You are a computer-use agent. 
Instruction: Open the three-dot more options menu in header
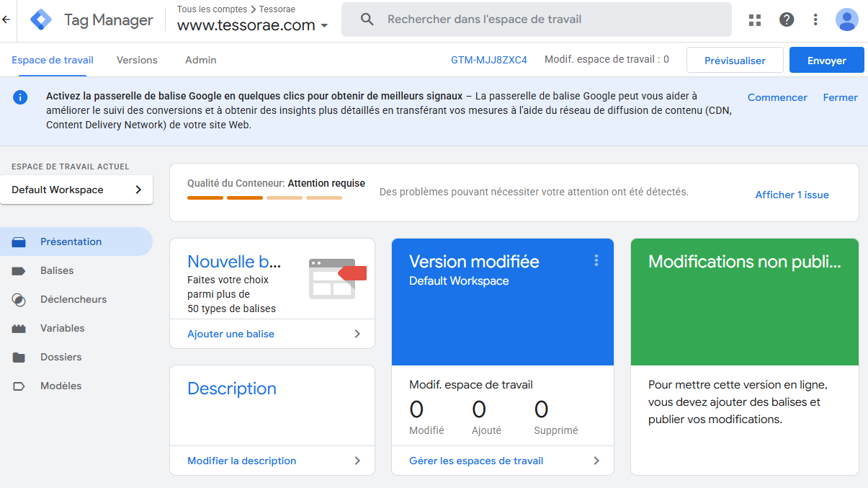[815, 19]
